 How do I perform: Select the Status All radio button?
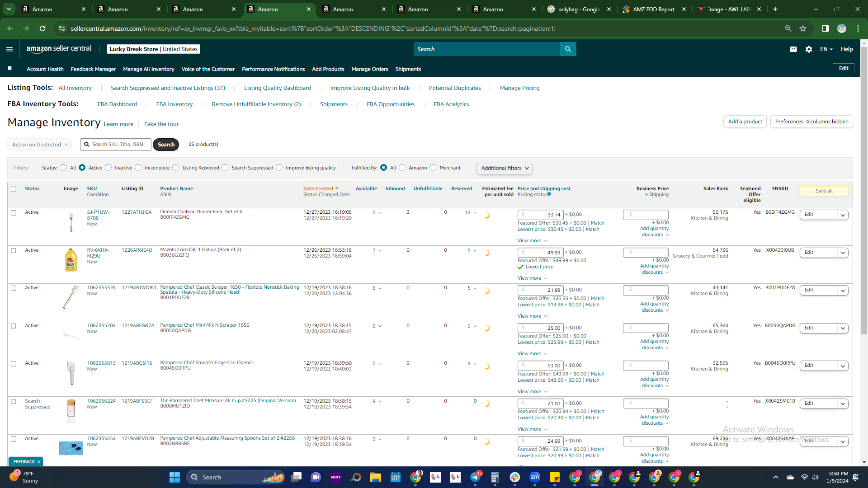coord(63,168)
